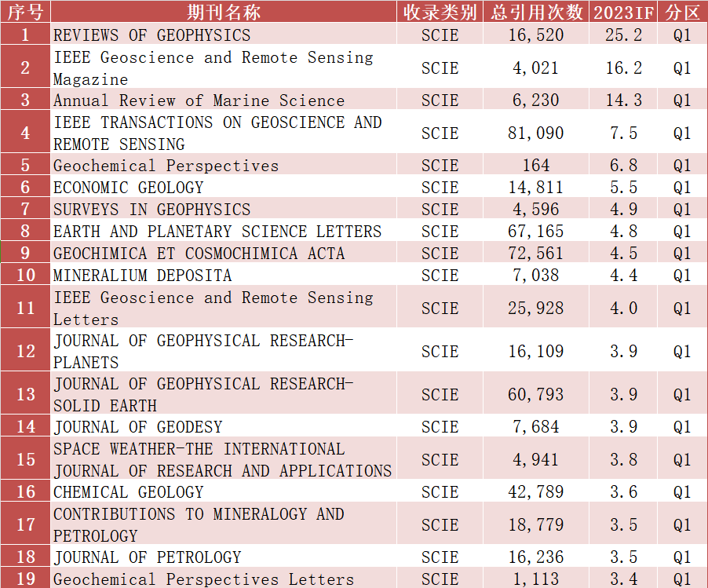708x588 pixels.
Task: Select row number 15 cell
Action: pyautogui.click(x=25, y=458)
